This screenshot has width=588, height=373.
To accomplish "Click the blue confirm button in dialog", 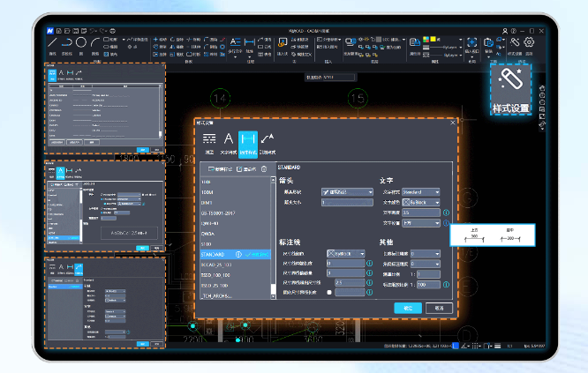I will coord(407,309).
